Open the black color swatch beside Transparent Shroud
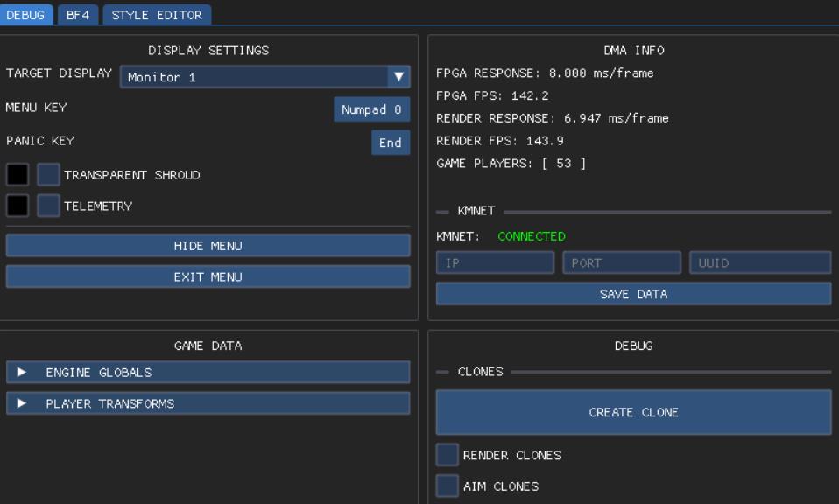This screenshot has height=504, width=839. [x=18, y=175]
